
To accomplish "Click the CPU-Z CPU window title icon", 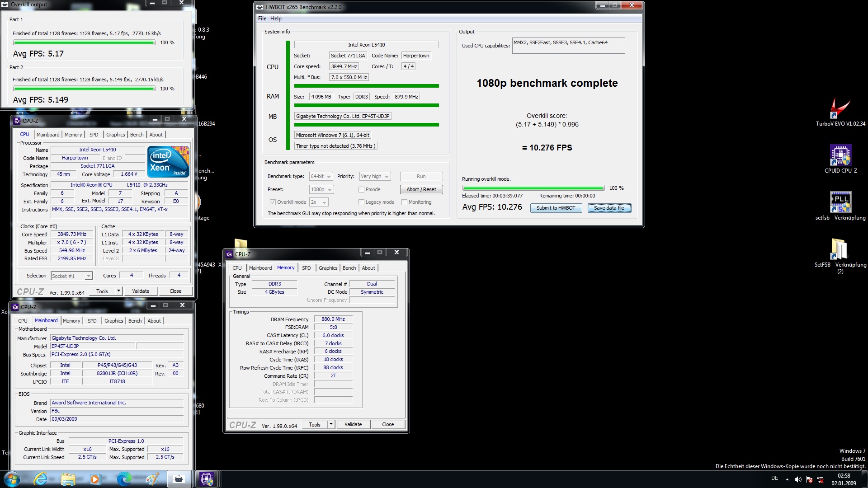I will tap(17, 121).
